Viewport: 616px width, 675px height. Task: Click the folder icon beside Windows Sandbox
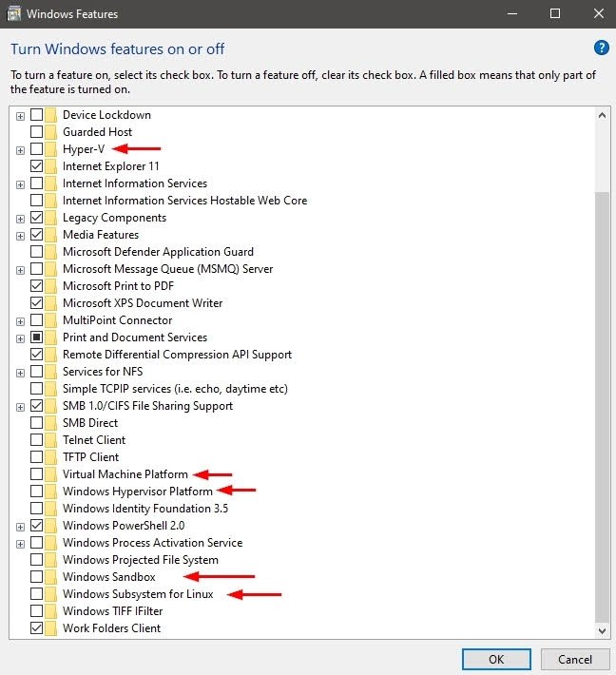pyautogui.click(x=50, y=576)
